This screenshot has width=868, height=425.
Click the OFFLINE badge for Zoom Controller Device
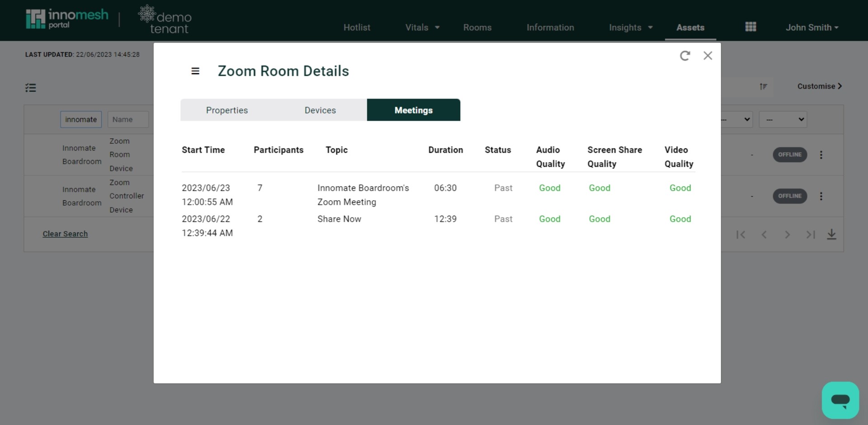789,196
